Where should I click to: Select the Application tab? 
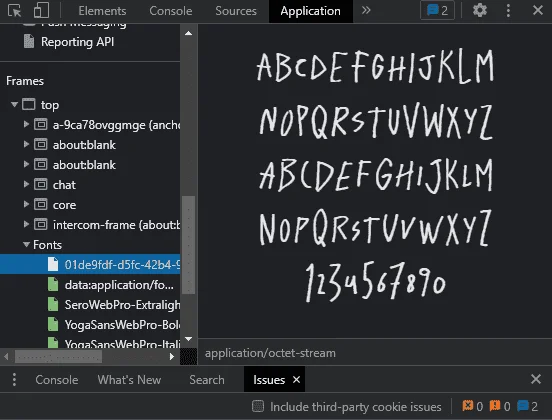pyautogui.click(x=310, y=11)
